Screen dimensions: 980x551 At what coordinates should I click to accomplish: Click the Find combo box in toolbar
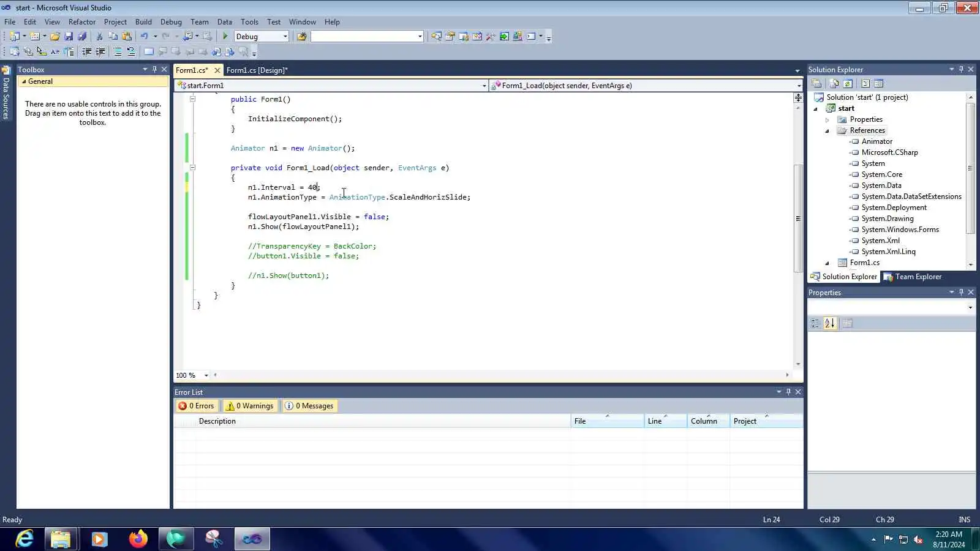367,37
